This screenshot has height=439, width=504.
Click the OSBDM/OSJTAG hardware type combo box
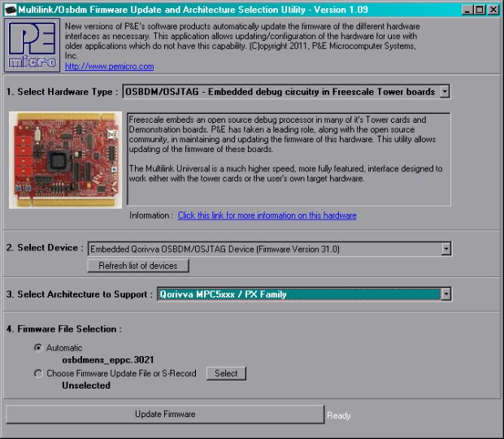point(286,92)
